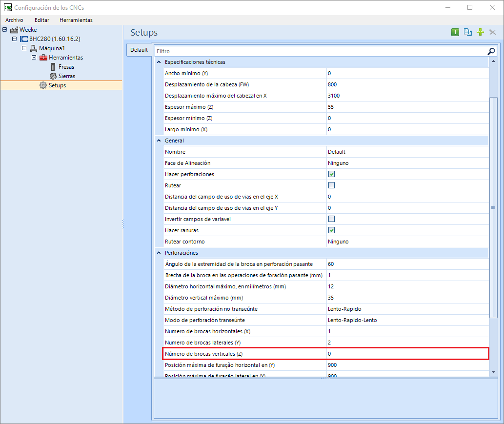
Task: Click the Brecha de la broca value 1
Action: (x=407, y=275)
